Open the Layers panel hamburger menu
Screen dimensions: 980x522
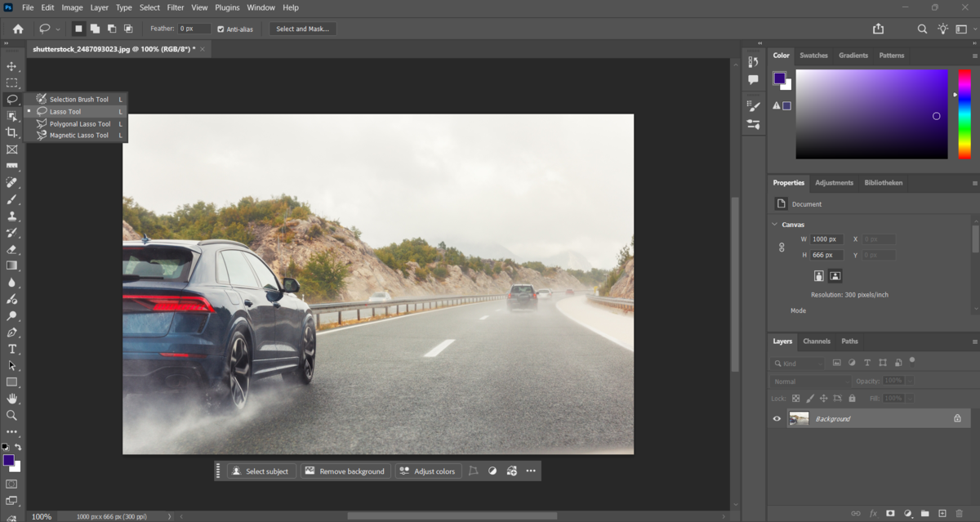coord(974,341)
